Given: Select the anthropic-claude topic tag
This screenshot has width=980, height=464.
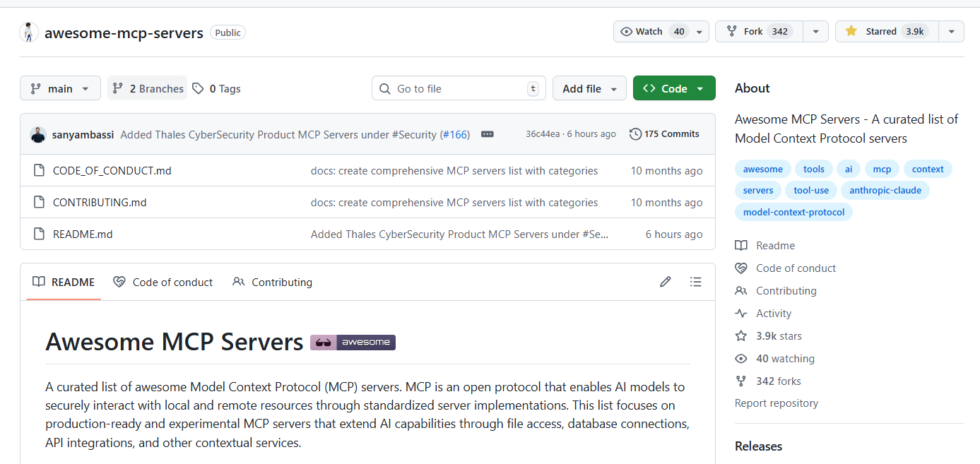Looking at the screenshot, I should 885,190.
